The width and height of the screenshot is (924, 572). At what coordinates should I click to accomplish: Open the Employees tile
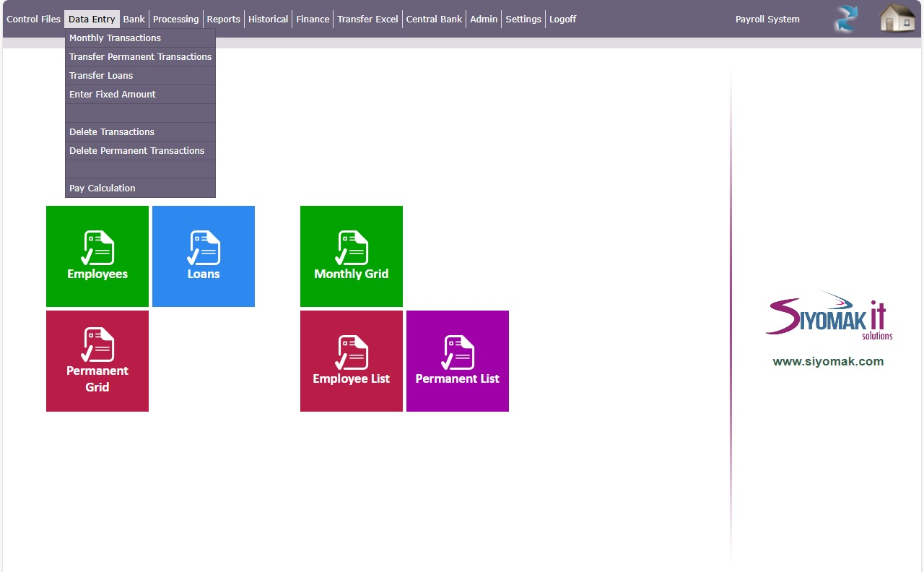[97, 256]
